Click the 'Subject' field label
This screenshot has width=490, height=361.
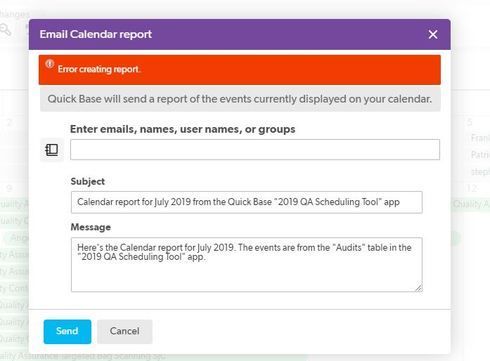88,182
